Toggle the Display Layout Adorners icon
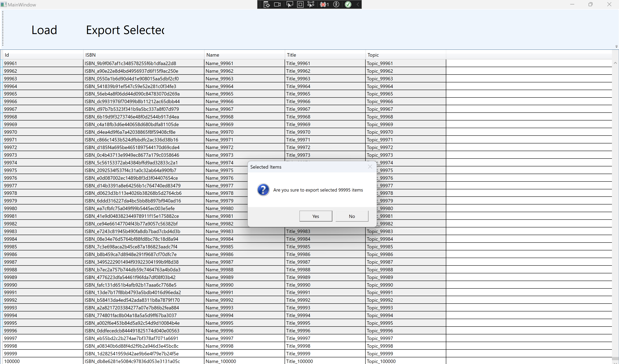The height and width of the screenshot is (364, 619). 300,4
